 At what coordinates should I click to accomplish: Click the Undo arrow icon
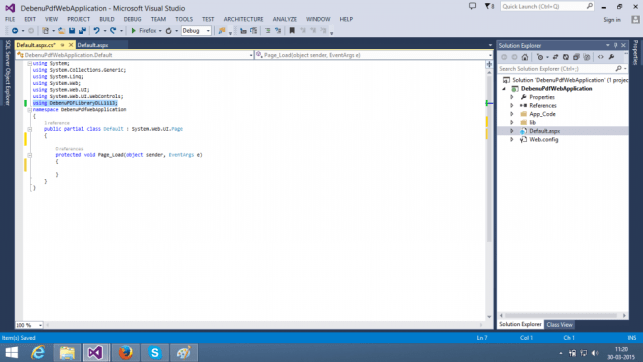[96, 31]
